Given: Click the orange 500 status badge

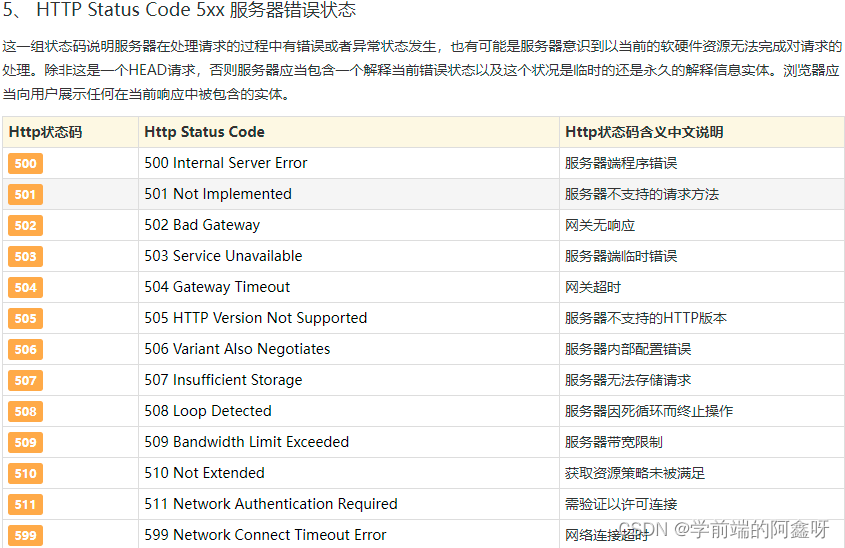Looking at the screenshot, I should coord(25,163).
